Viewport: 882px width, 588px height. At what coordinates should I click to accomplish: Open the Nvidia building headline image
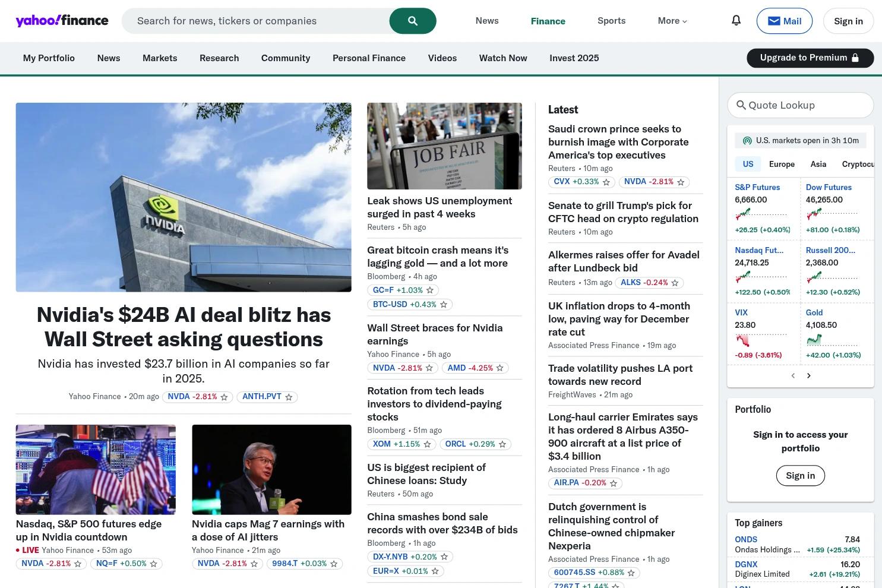click(x=184, y=197)
